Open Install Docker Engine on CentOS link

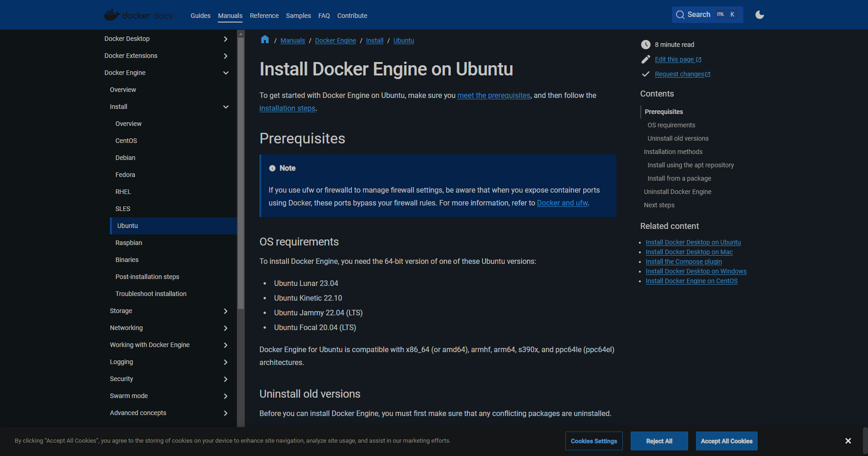691,281
